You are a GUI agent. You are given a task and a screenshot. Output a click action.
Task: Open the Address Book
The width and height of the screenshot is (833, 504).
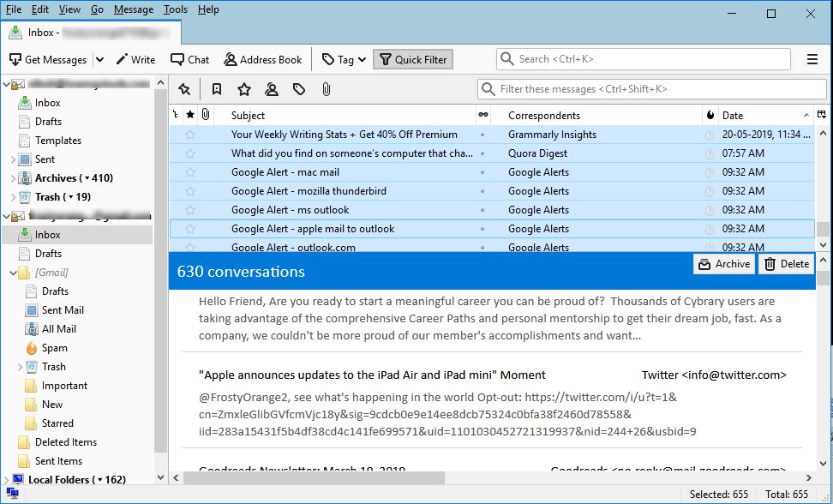[x=263, y=59]
